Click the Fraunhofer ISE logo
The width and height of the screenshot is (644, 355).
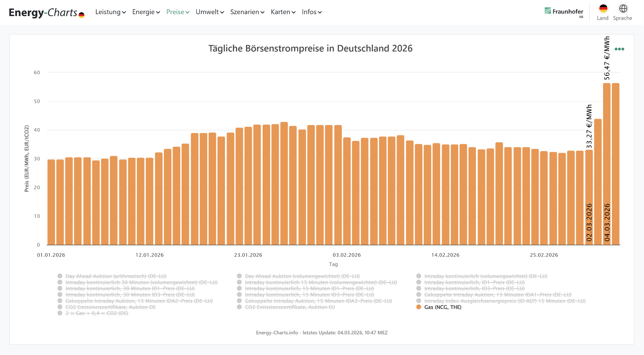(x=564, y=12)
